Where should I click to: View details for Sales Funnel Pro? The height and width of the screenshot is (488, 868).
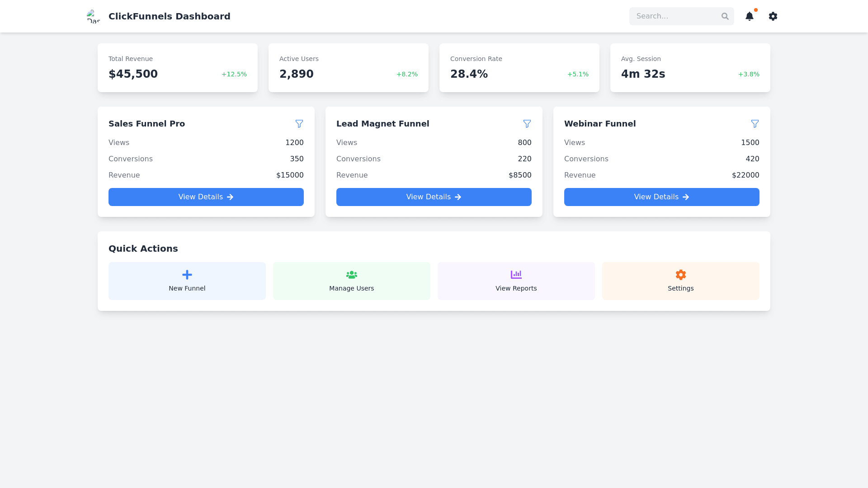[206, 197]
